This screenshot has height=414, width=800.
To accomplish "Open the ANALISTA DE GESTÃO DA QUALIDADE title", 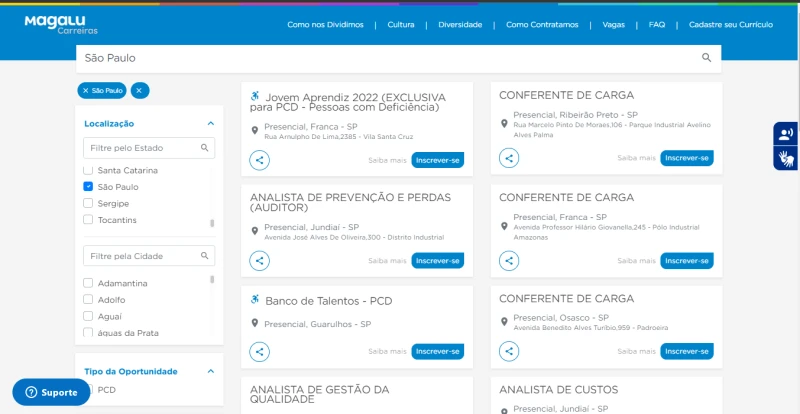I will coord(319,395).
